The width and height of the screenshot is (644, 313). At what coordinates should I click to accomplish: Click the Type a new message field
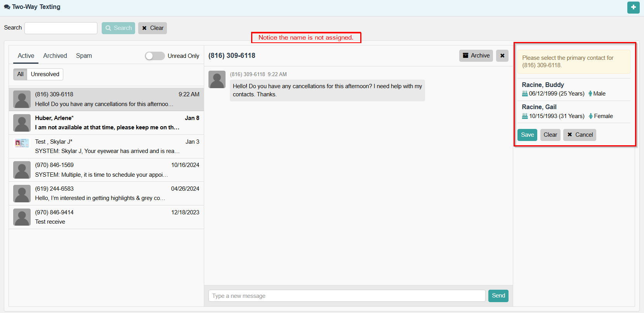(x=346, y=296)
